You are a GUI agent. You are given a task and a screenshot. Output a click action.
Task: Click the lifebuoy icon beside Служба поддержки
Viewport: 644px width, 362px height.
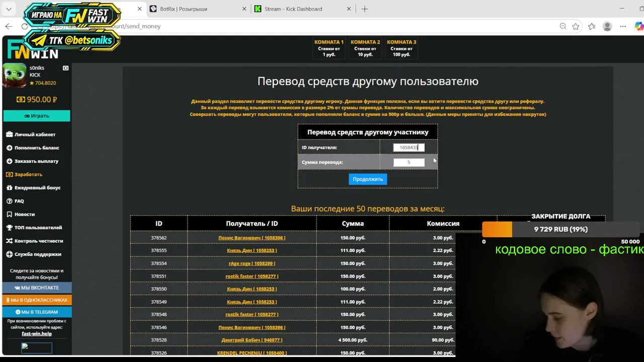tap(9, 254)
